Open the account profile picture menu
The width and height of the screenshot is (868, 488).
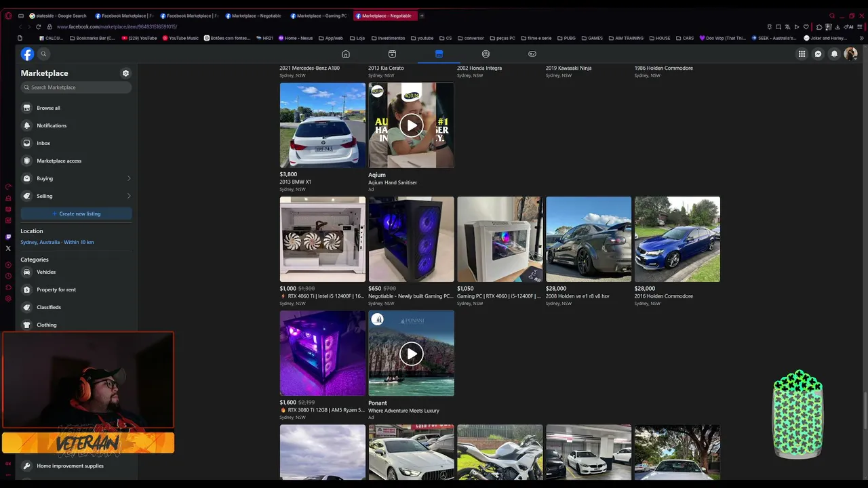click(850, 54)
